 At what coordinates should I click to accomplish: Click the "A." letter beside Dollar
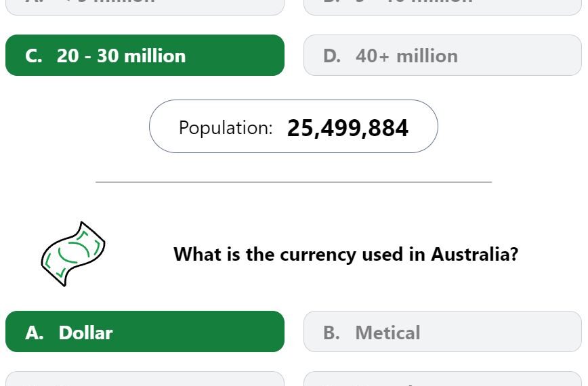(x=35, y=333)
